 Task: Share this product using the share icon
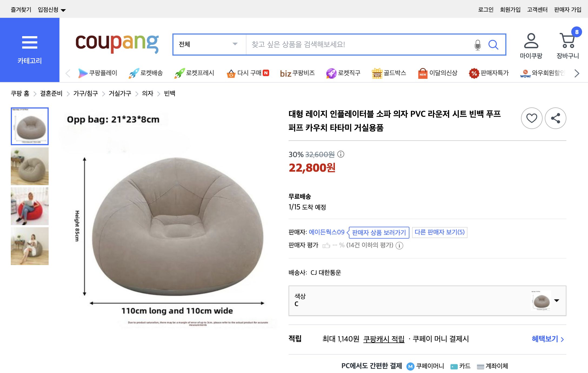[x=556, y=118]
